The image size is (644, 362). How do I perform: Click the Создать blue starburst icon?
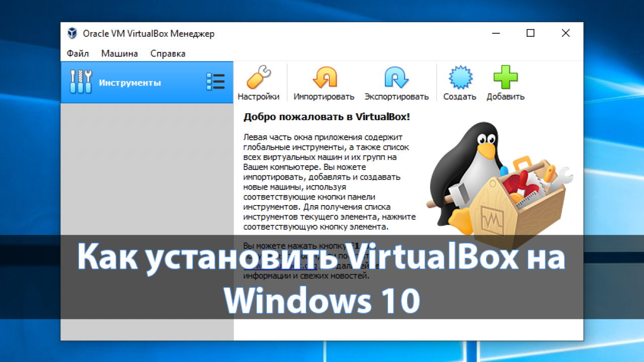[459, 78]
